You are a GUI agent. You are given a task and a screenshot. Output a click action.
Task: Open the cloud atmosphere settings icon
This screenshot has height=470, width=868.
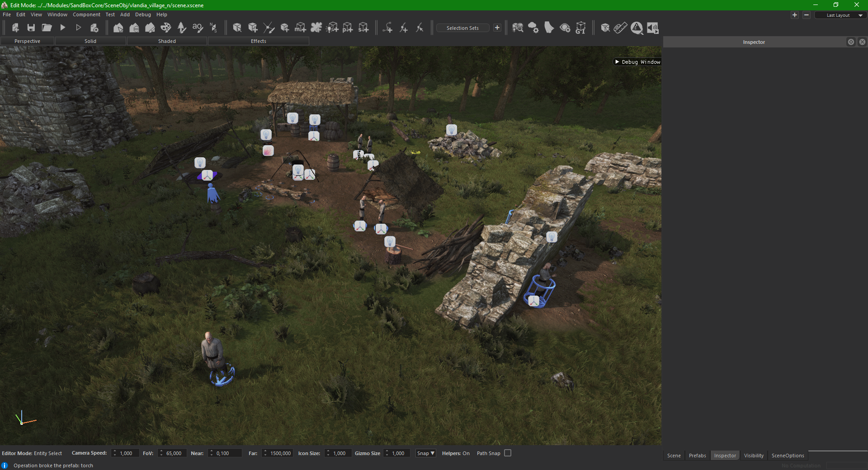pos(533,28)
